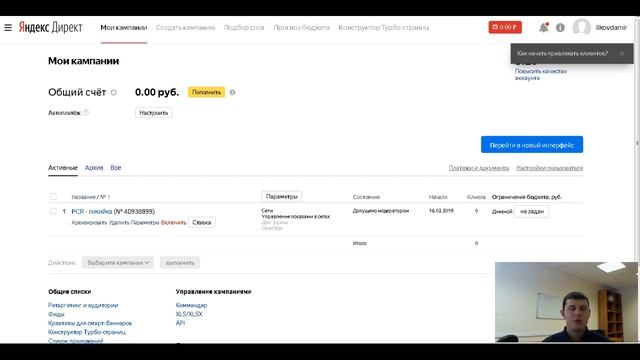The width and height of the screenshot is (640, 360).
Task: Click the Выполнить action button
Action: [180, 262]
